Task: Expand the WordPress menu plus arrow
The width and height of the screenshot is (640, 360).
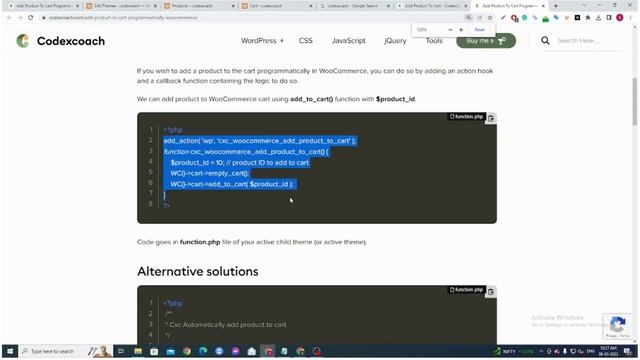Action: [282, 41]
